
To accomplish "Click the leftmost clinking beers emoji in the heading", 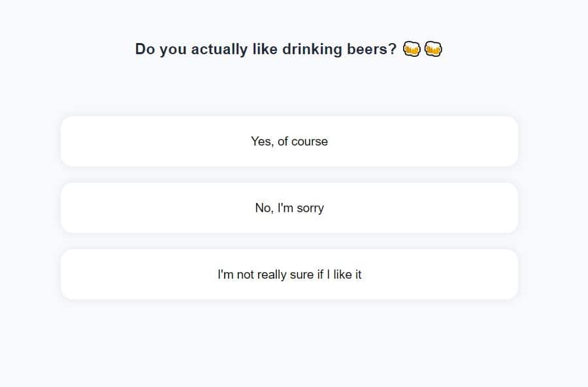I will pyautogui.click(x=411, y=49).
